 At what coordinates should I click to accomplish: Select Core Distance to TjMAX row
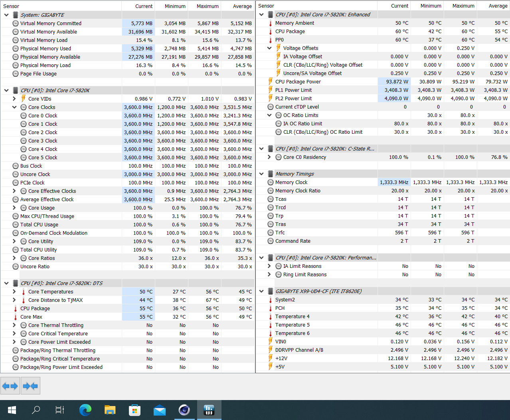pyautogui.click(x=127, y=300)
